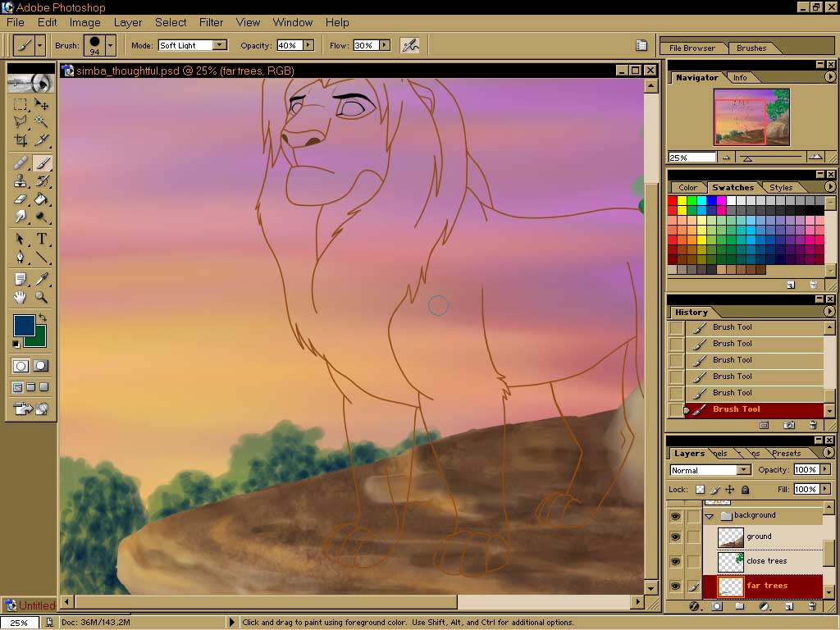Screen dimensions: 840x630
Task: Delete the layer with the Layers trash icon
Action: click(x=813, y=606)
